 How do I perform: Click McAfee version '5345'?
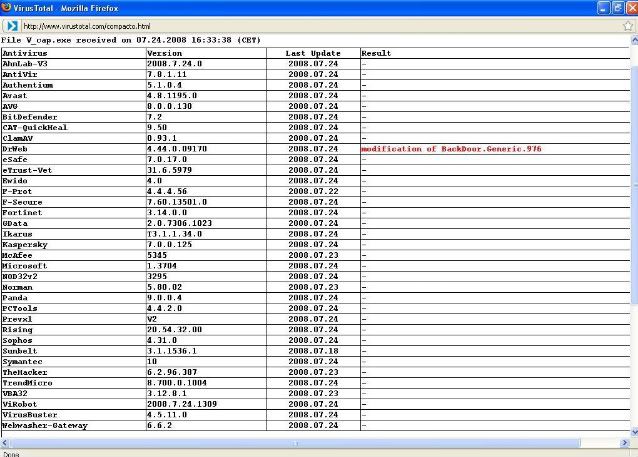tap(157, 255)
